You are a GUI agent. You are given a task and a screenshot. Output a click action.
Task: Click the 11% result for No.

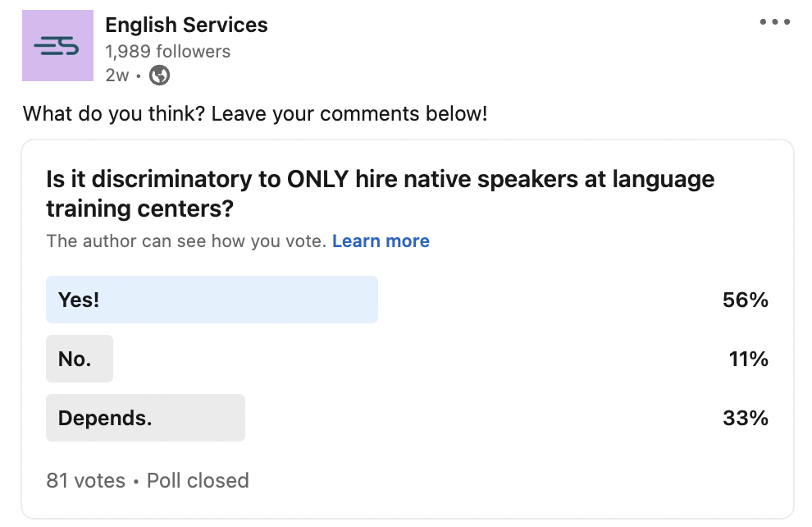748,359
